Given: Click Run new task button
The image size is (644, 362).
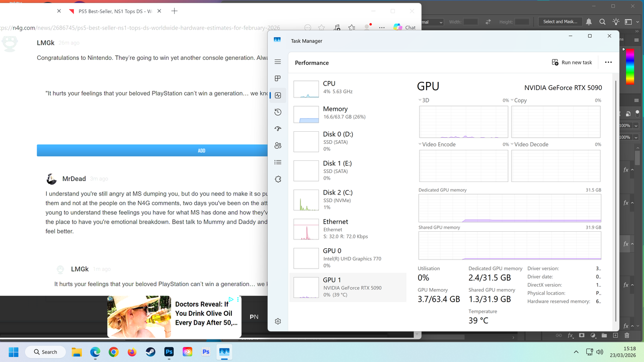Looking at the screenshot, I should (x=572, y=62).
